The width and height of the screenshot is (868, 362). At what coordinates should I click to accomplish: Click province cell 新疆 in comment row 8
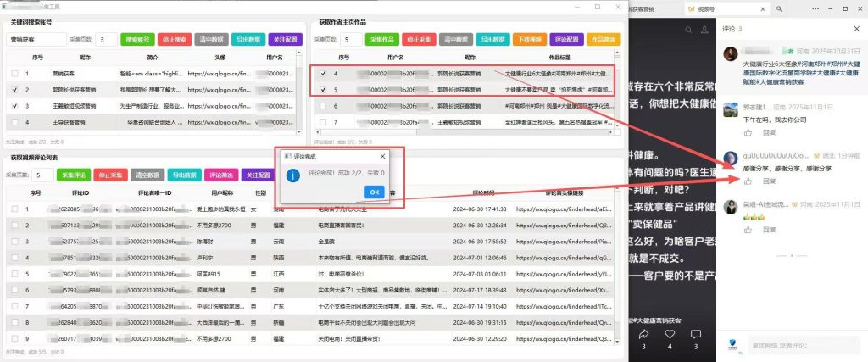click(278, 321)
